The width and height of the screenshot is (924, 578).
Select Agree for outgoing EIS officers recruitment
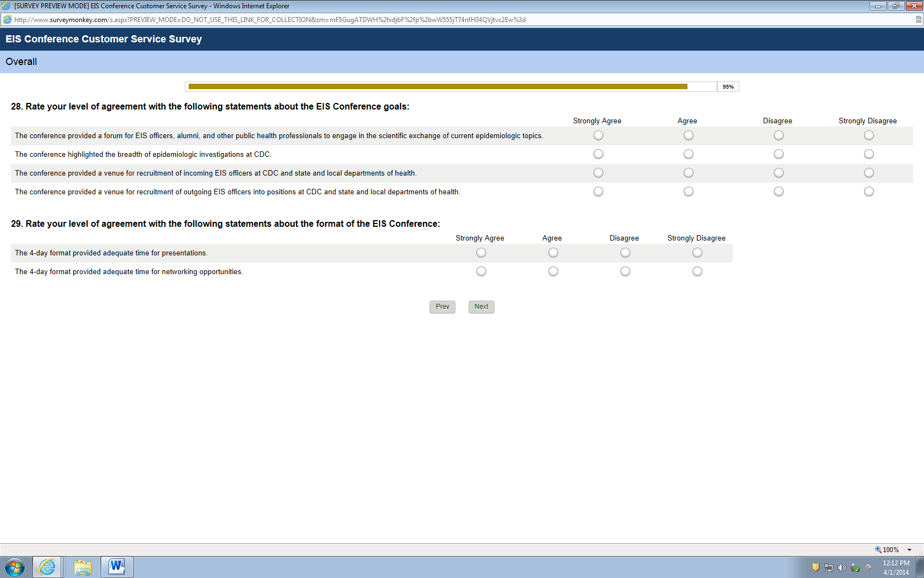click(689, 192)
